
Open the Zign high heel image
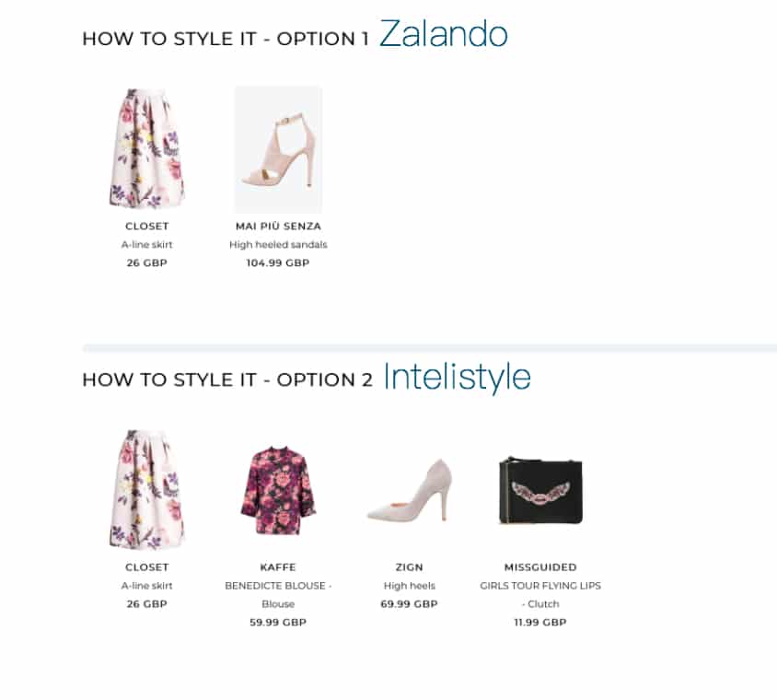tap(410, 490)
